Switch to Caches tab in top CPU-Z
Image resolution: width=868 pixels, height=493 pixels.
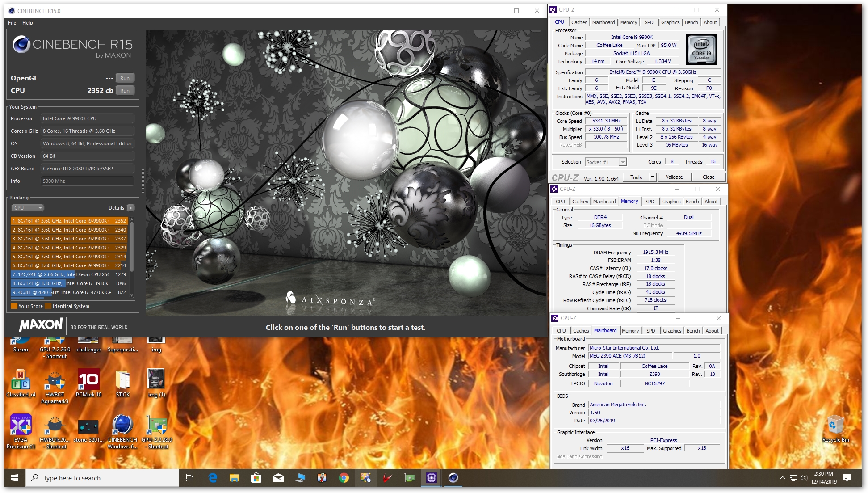(579, 22)
